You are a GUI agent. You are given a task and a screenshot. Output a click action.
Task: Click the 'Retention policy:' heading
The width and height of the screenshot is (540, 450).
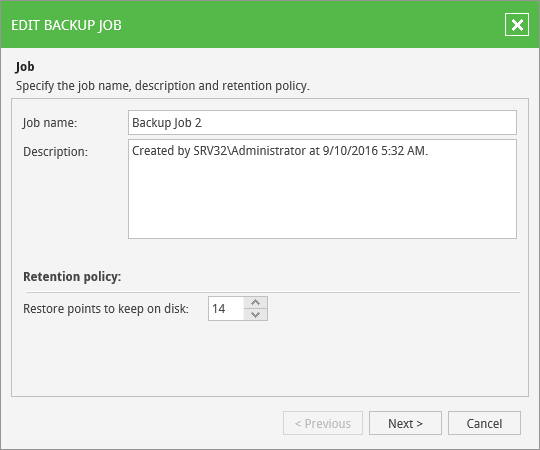tap(72, 277)
